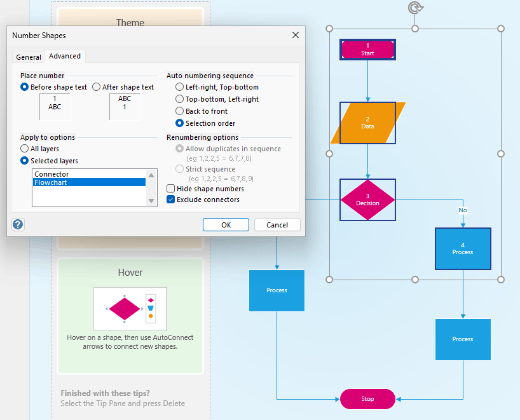Select the 4 Process shape

pos(463,248)
